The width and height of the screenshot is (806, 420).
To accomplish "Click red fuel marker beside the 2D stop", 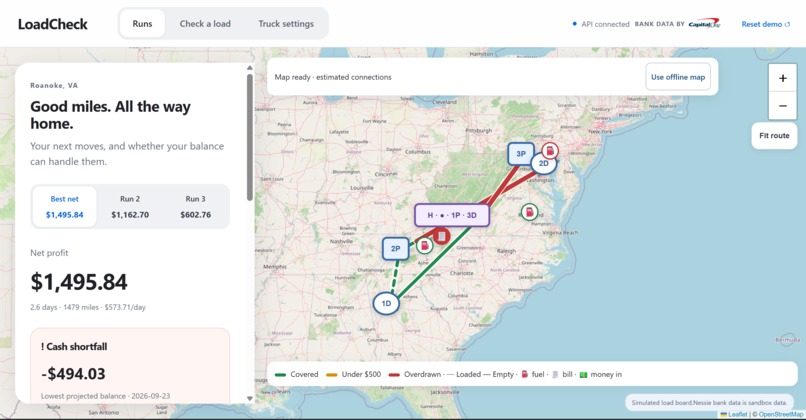I will coord(550,151).
